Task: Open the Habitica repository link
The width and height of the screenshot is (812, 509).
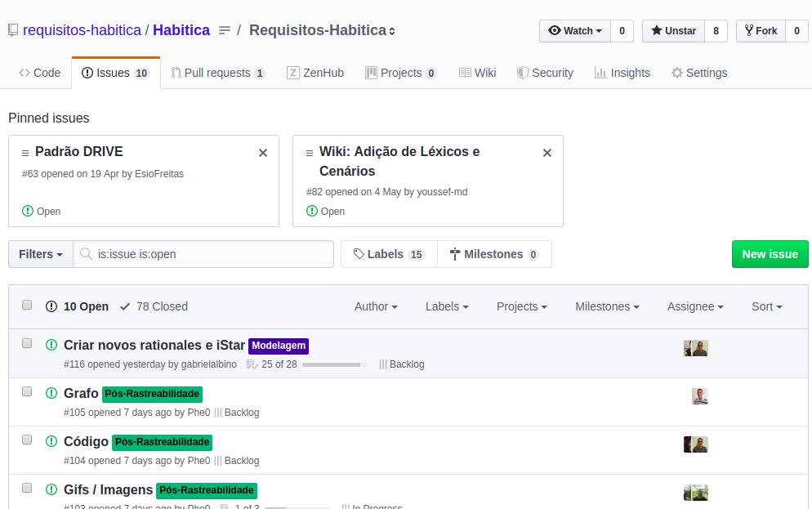Action: tap(181, 30)
